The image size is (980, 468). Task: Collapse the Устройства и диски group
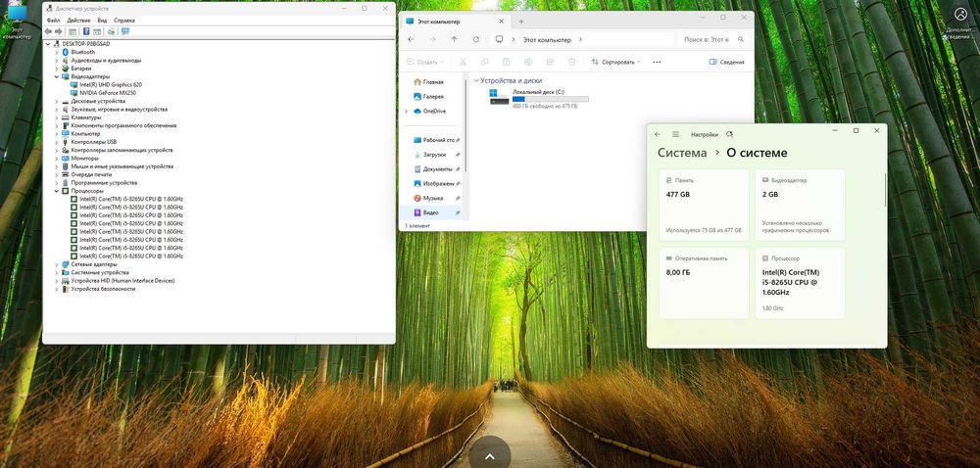coord(476,80)
